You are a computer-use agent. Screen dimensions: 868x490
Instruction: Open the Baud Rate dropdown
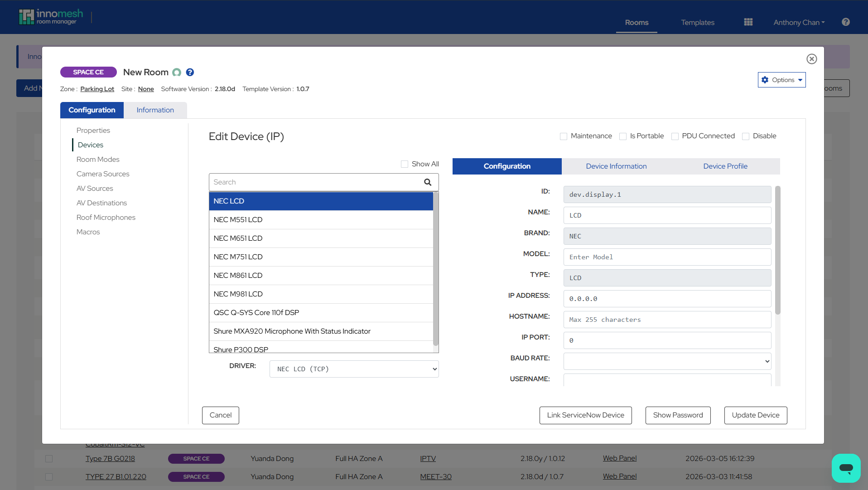(667, 361)
